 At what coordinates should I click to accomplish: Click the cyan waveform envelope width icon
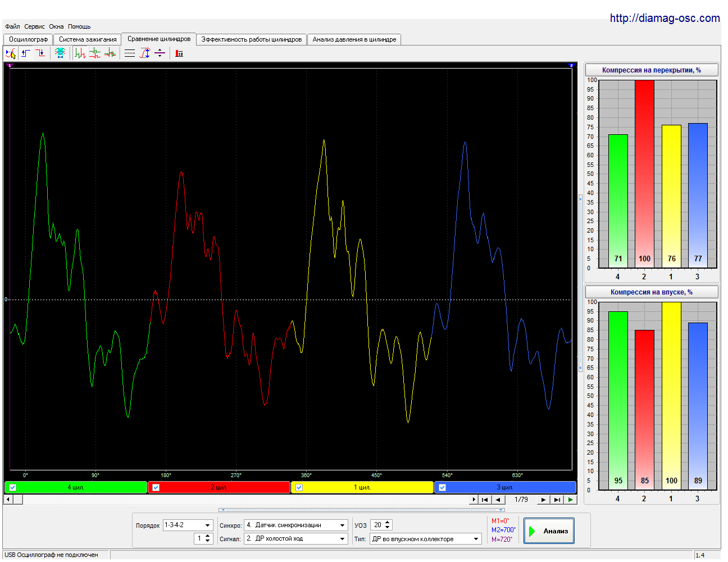60,53
